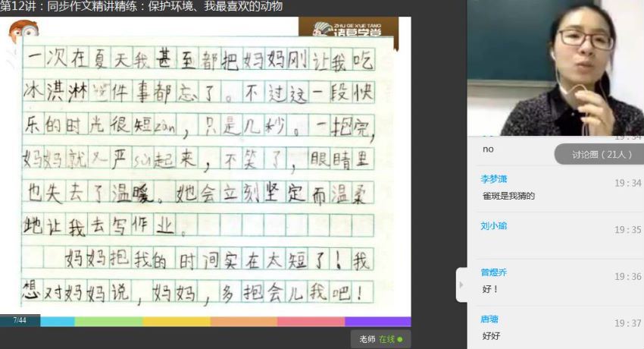This screenshot has width=644, height=349.
Task: Click chat message 好！
Action: [490, 289]
